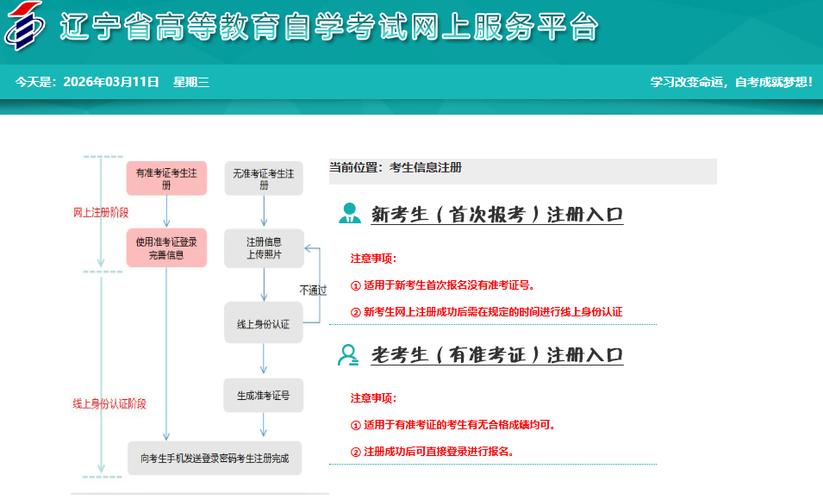Click the 无准考证考生注册 flowchart box
The height and width of the screenshot is (500, 823).
pos(263,178)
